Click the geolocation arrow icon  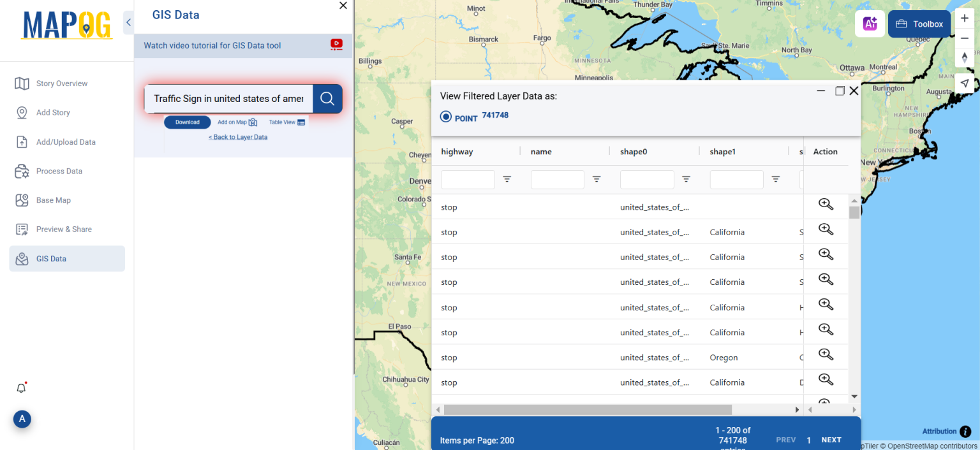point(965,83)
